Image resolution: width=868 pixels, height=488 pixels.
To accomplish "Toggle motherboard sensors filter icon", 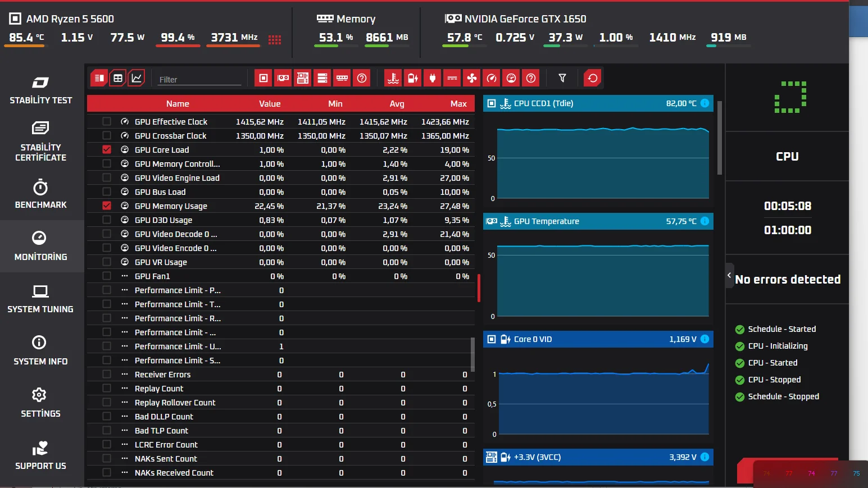I will coord(303,78).
